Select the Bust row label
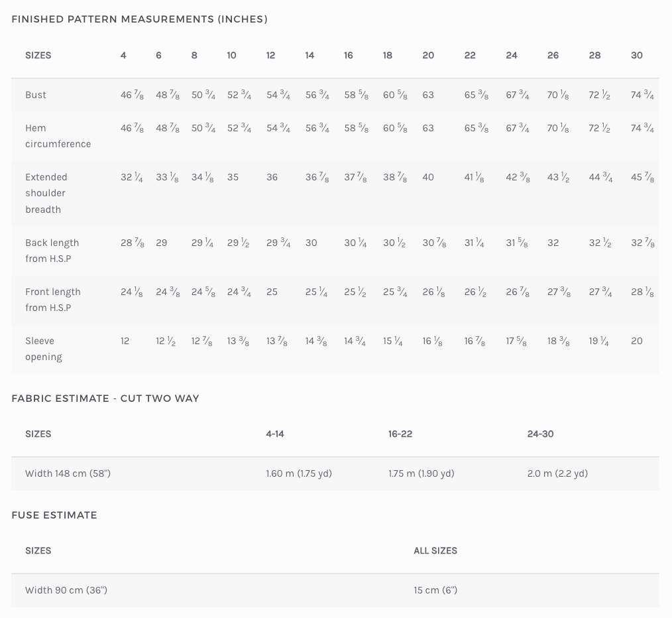Image resolution: width=672 pixels, height=618 pixels. click(x=36, y=95)
